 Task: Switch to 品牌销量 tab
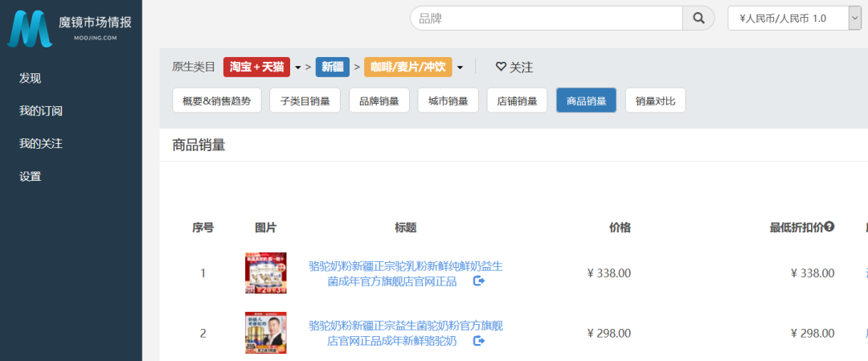point(379,101)
